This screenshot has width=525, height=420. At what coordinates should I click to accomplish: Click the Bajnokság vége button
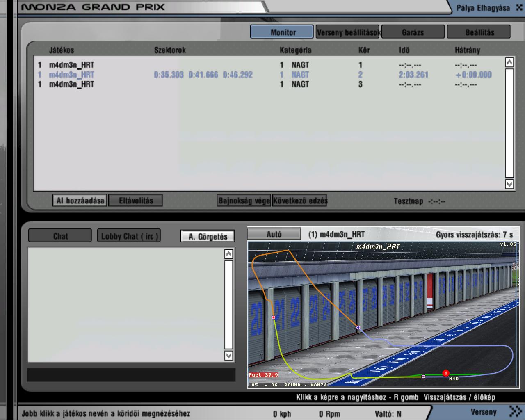[x=244, y=201]
